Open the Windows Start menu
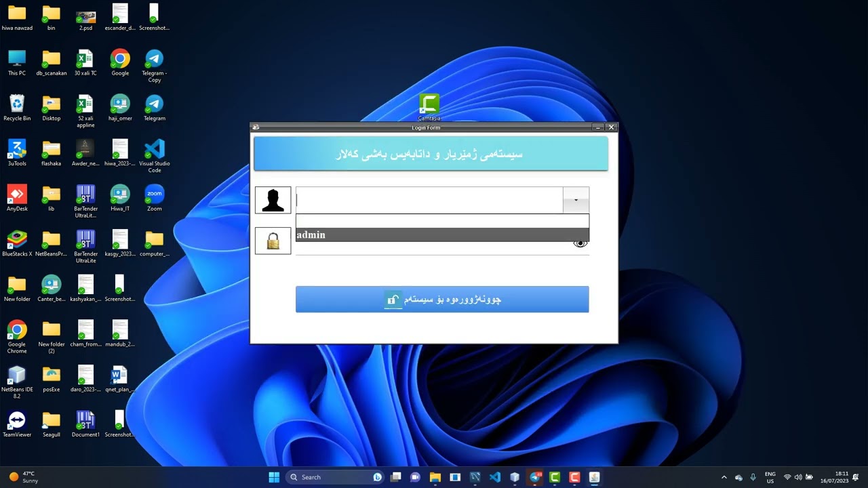This screenshot has width=868, height=488. (x=274, y=477)
